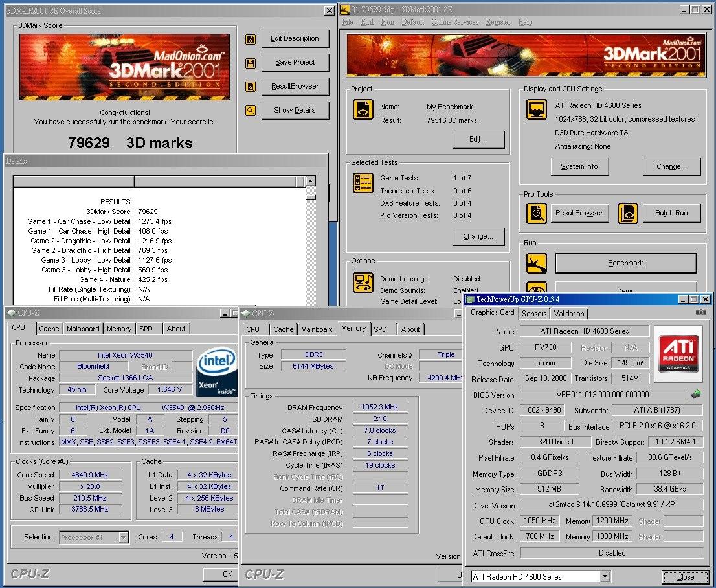
Task: Open GPU selector dropdown in GPU-Z
Action: coord(605,577)
